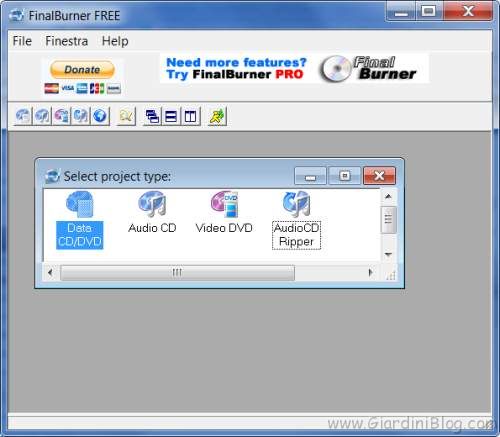
Task: Click the Data CD/DVD toolbar icon
Action: pos(23,116)
